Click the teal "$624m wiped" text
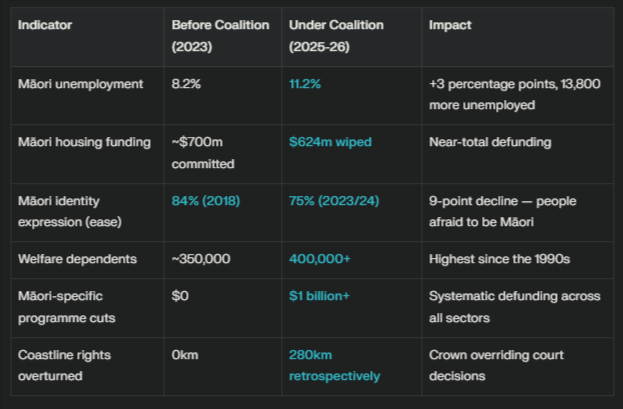The height and width of the screenshot is (409, 623). [x=329, y=142]
